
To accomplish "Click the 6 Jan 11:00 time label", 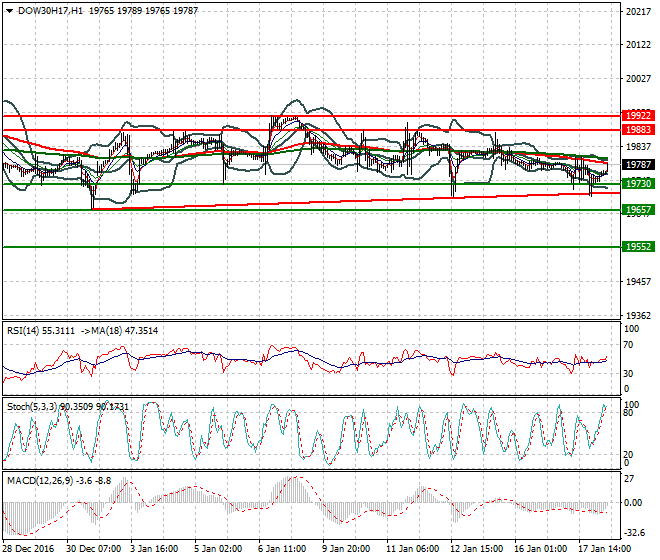I will pyautogui.click(x=282, y=549).
